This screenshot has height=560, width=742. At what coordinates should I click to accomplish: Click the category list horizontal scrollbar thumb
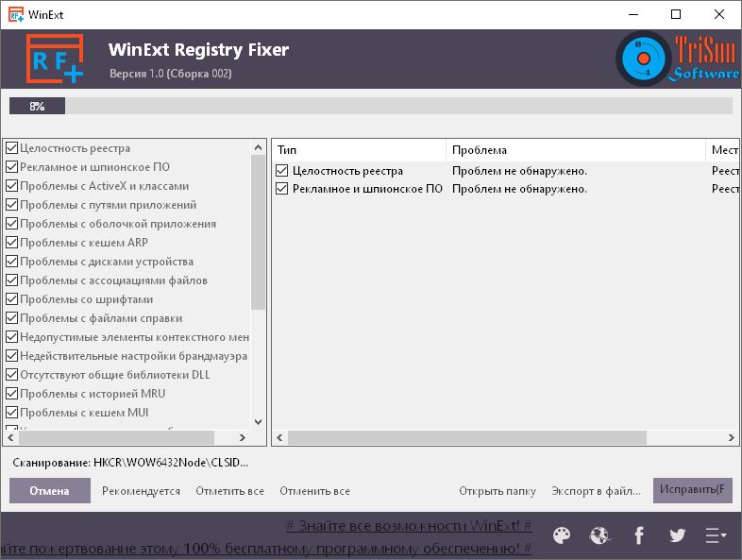coord(116,437)
